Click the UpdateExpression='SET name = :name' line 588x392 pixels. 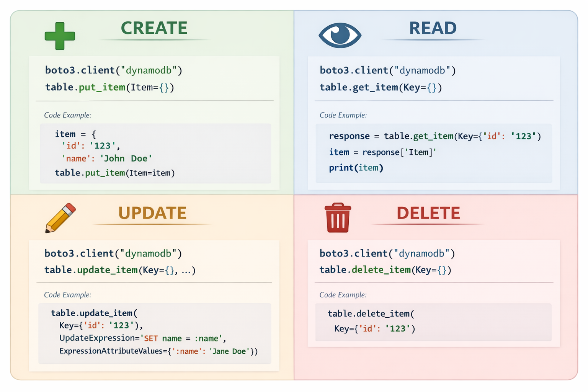point(142,338)
